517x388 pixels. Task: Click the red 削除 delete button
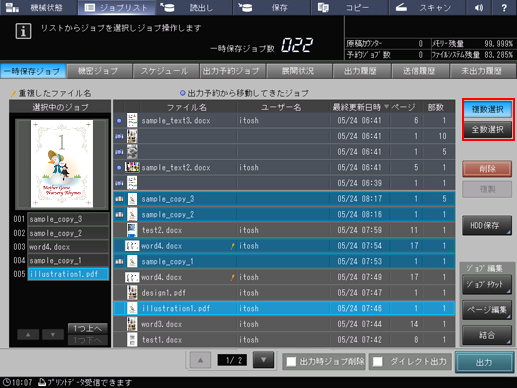pos(487,169)
